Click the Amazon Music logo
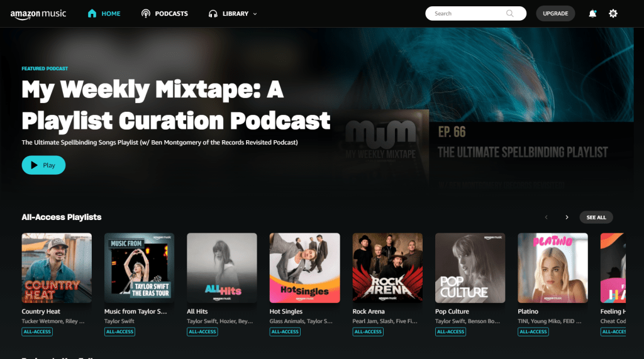The width and height of the screenshot is (644, 359). pos(38,14)
